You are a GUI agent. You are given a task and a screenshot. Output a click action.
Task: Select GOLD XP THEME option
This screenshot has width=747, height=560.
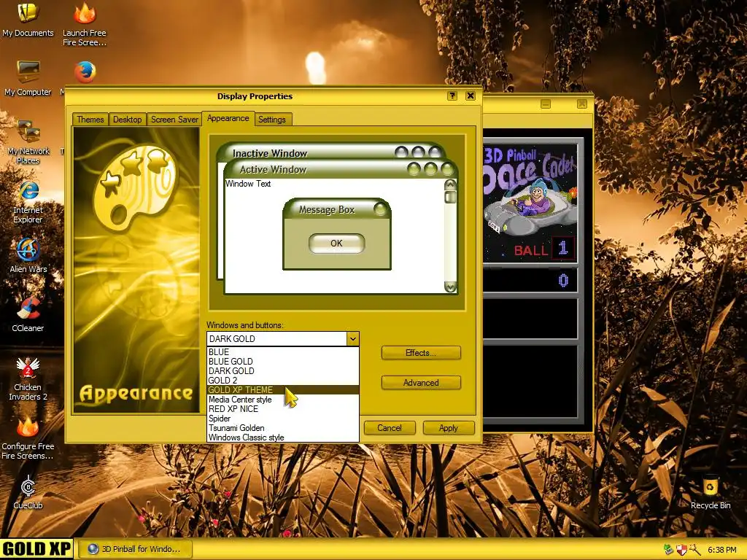click(282, 390)
